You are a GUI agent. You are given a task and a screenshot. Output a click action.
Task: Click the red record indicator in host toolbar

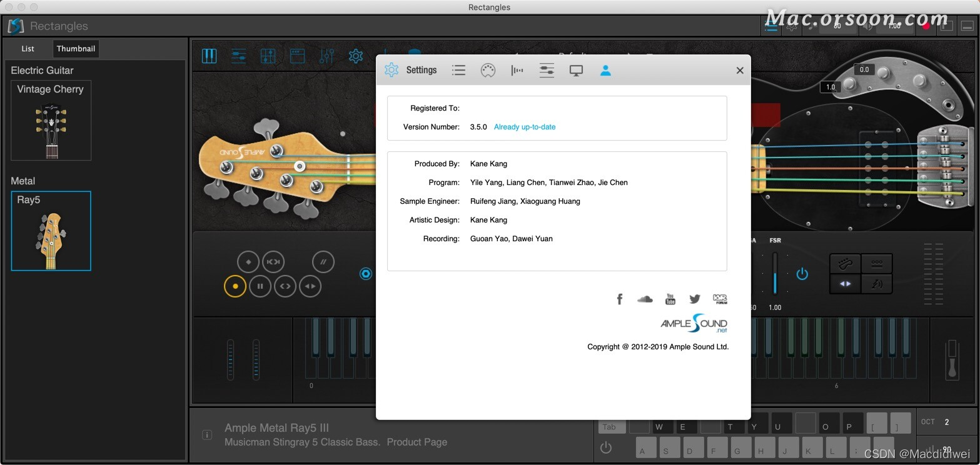[926, 26]
